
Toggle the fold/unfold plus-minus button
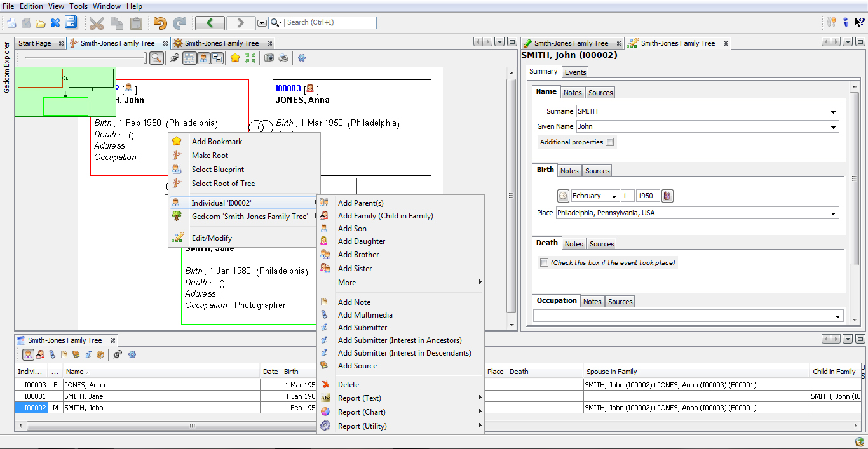(217, 58)
